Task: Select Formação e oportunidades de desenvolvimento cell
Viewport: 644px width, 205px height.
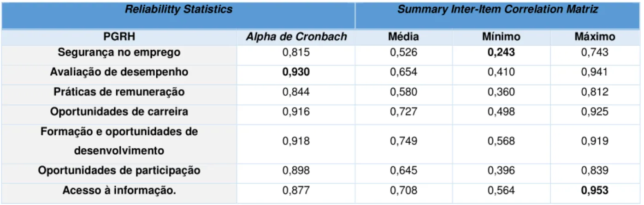Action: (x=120, y=141)
